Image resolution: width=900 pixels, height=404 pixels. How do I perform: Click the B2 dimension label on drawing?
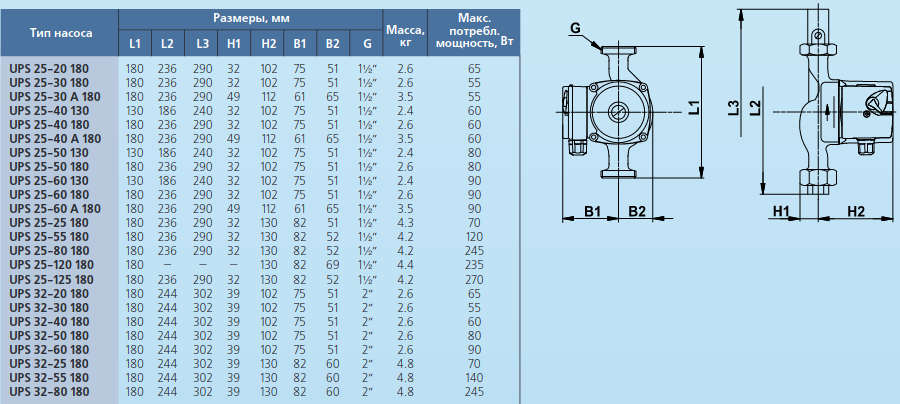pyautogui.click(x=637, y=212)
